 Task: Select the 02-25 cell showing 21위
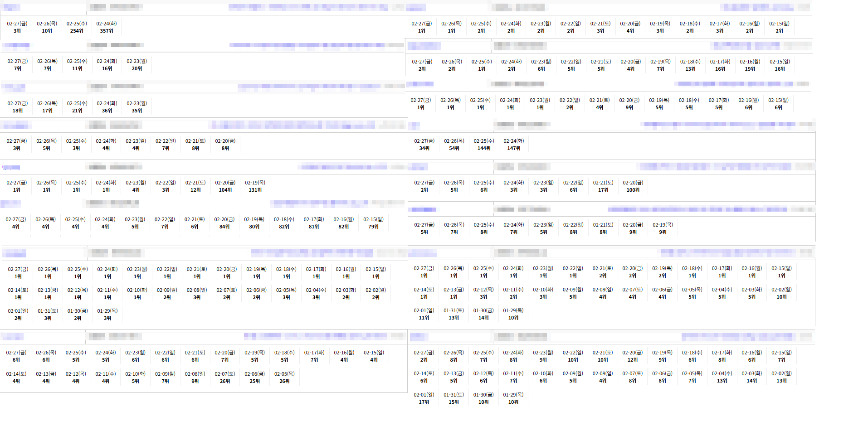(77, 107)
